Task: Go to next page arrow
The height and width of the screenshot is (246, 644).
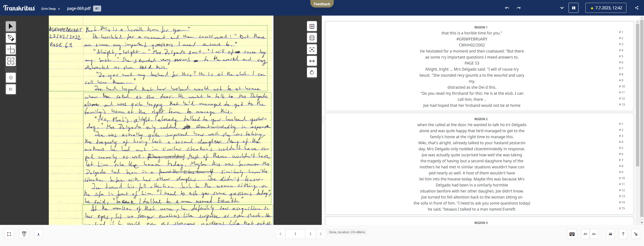Action: pos(320,234)
